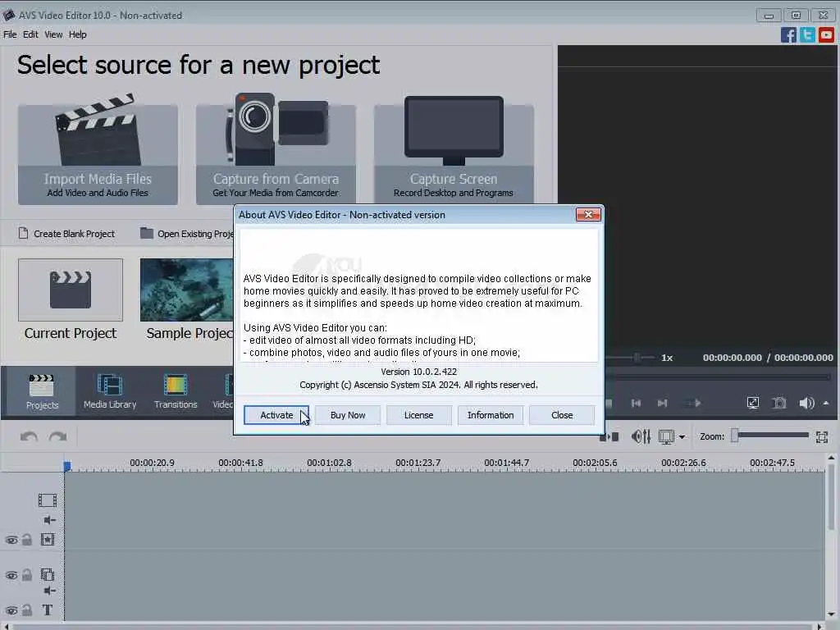Click the Undo arrow icon
The image size is (840, 630).
[29, 436]
